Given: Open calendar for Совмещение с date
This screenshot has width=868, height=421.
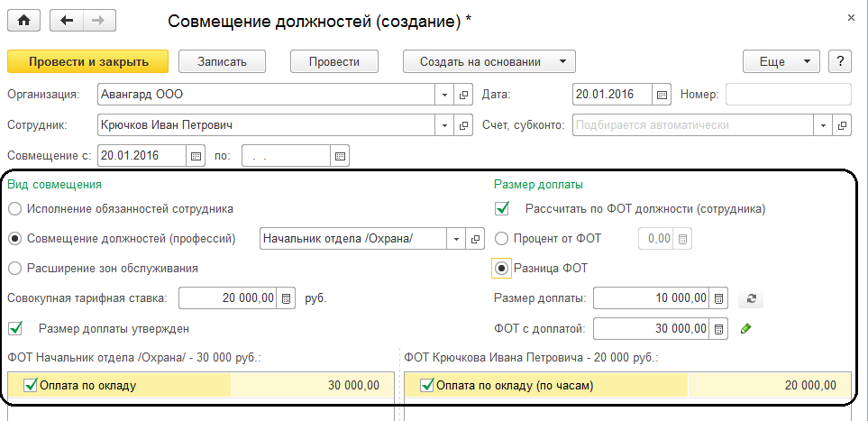Looking at the screenshot, I should (x=196, y=156).
